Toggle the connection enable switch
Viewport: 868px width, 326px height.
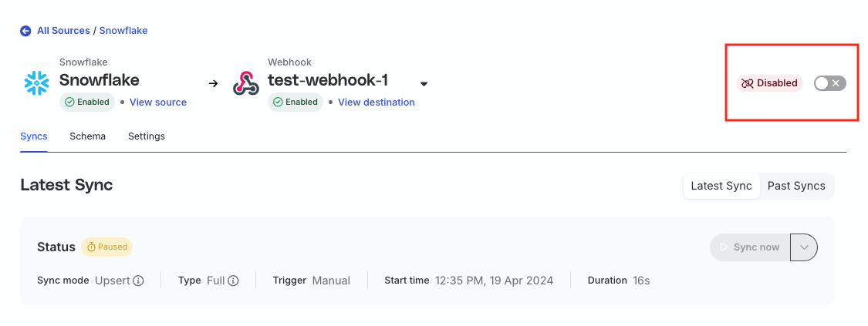coord(829,83)
